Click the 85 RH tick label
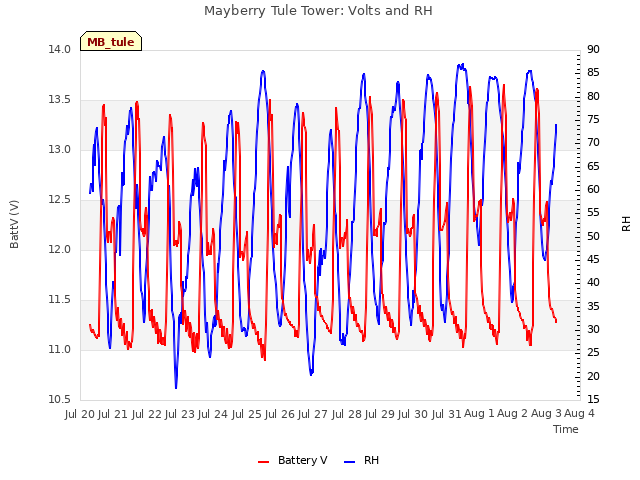Image resolution: width=640 pixels, height=480 pixels. pos(593,73)
